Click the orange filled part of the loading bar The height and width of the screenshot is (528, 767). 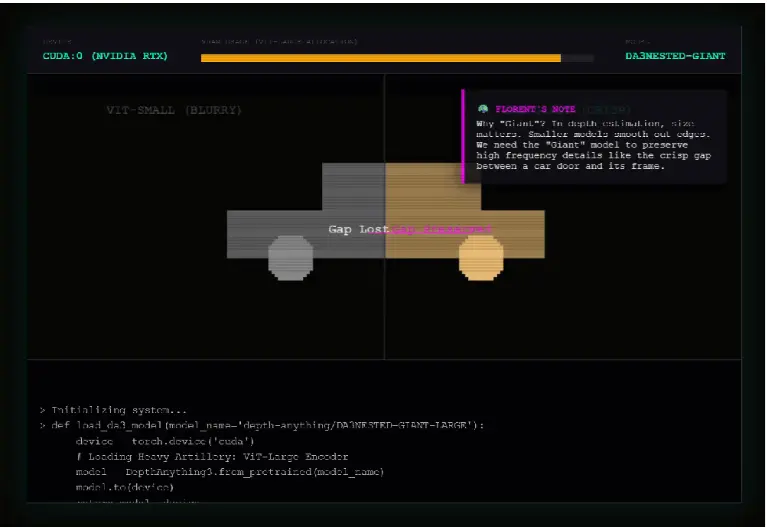(380, 58)
